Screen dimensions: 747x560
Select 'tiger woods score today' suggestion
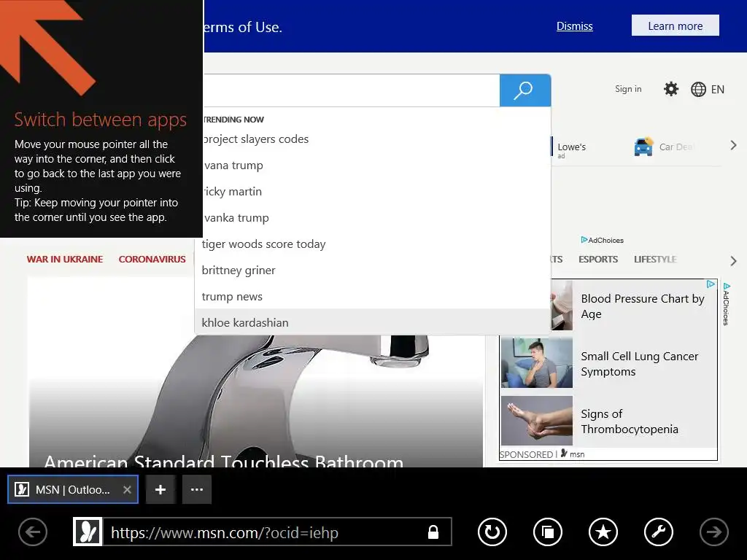372,244
